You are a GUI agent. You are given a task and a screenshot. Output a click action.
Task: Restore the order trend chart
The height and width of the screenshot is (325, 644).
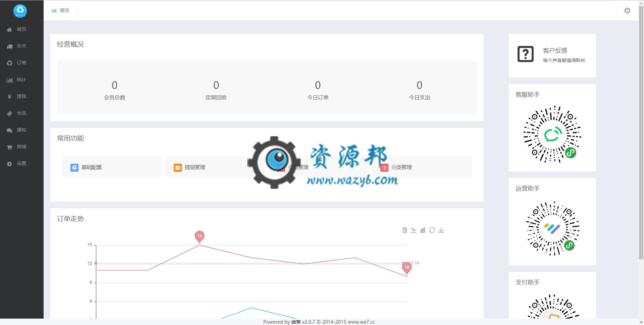[x=432, y=230]
